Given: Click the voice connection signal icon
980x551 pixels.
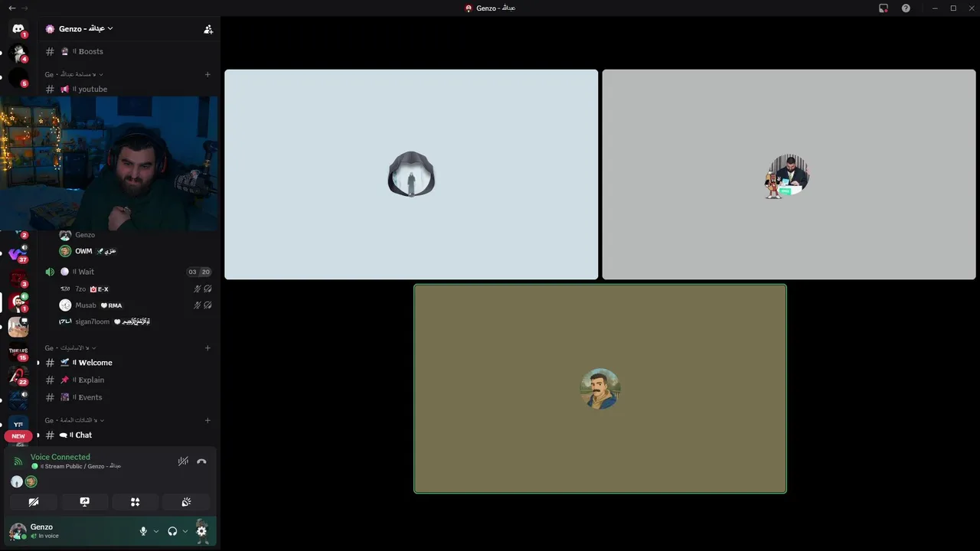Looking at the screenshot, I should click(18, 461).
